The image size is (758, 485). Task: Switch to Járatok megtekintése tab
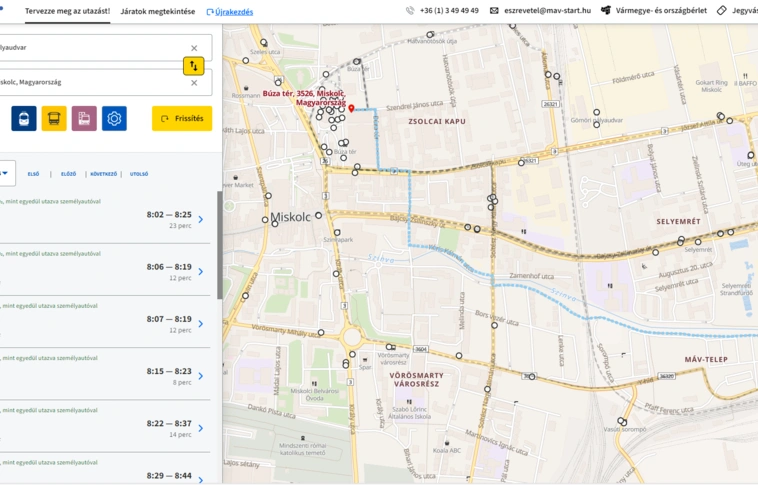pos(157,11)
